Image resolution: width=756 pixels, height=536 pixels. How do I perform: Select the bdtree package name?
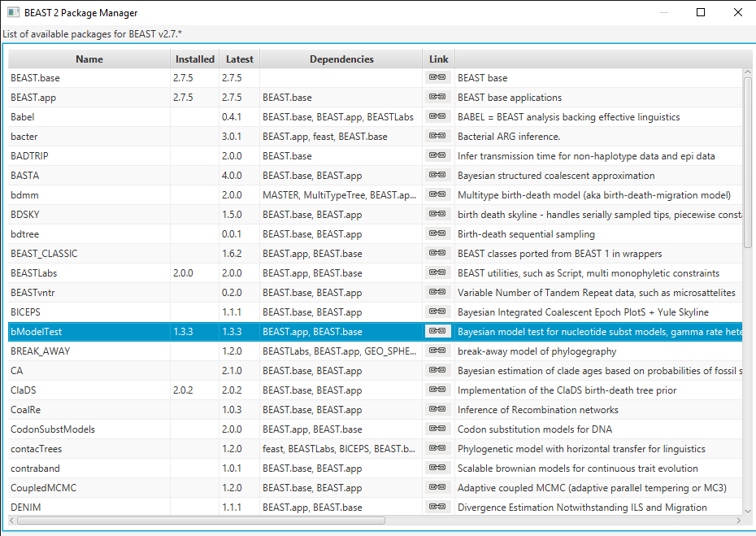(24, 234)
